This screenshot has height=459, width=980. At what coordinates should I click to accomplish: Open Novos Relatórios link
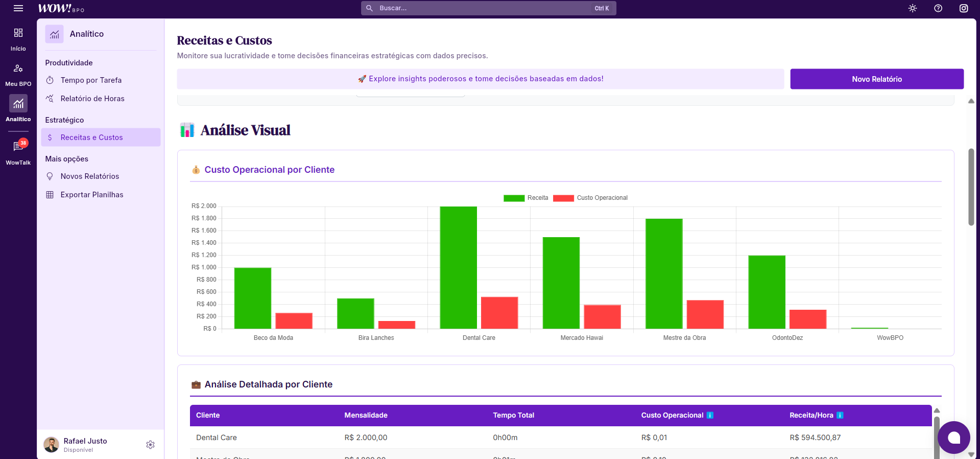tap(90, 176)
